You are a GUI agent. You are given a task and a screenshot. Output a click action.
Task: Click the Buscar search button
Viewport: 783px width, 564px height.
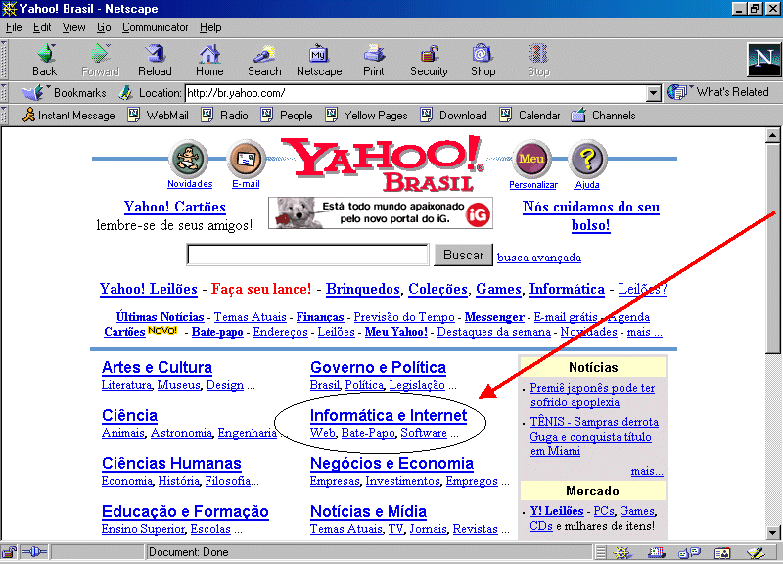point(463,255)
